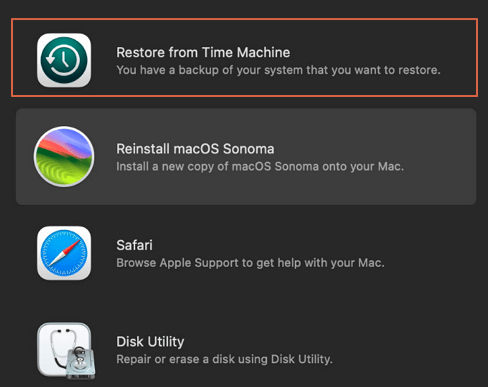Click the 'You have a backup of your system' description
This screenshot has width=488, height=387.
pos(278,70)
